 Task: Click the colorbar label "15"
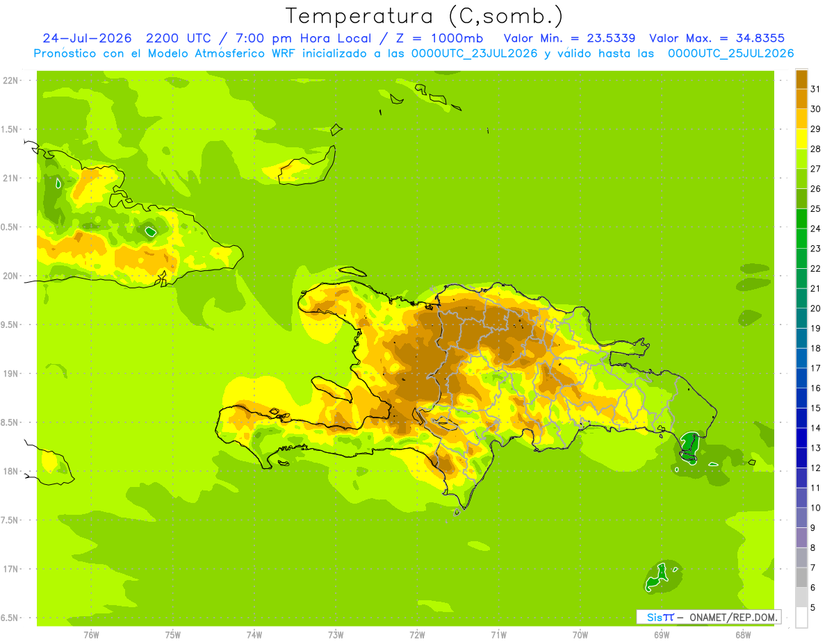pos(815,408)
